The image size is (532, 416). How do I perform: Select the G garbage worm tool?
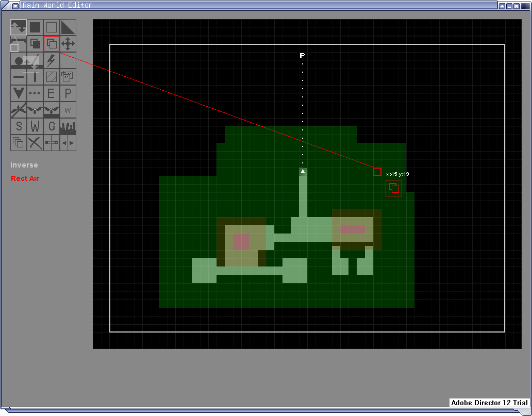coord(51,126)
